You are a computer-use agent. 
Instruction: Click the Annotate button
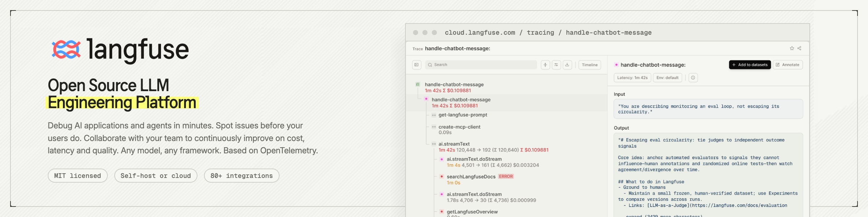(x=788, y=65)
